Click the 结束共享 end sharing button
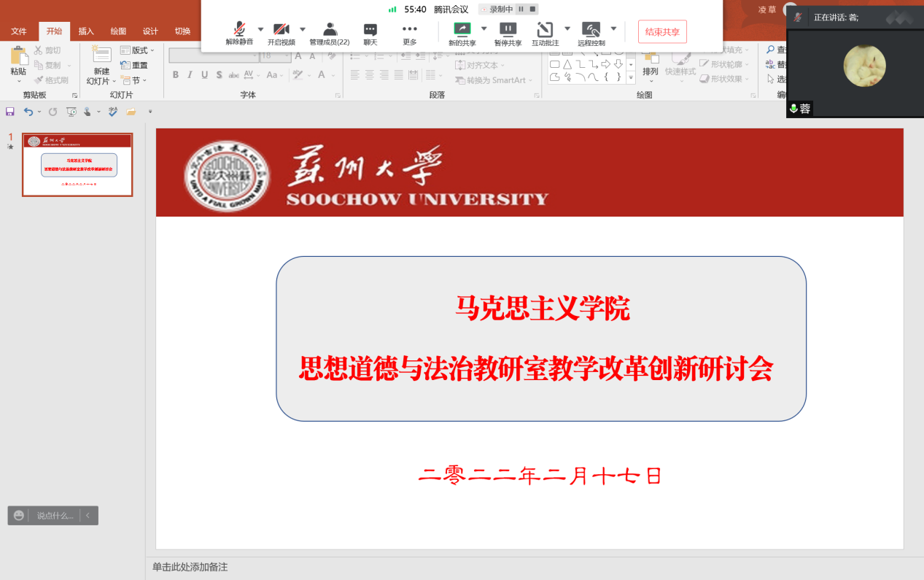The width and height of the screenshot is (924, 580). tap(662, 32)
